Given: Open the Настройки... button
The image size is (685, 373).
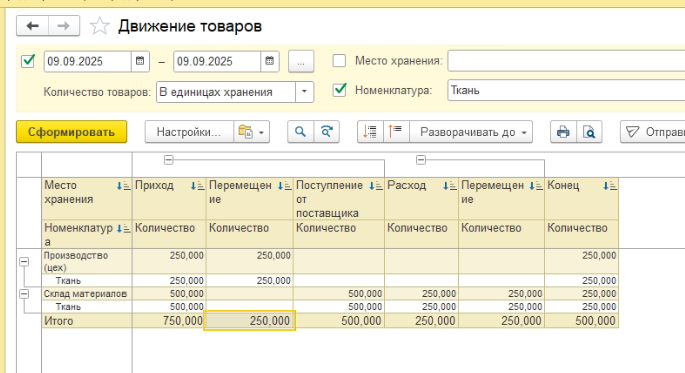Looking at the screenshot, I should click(x=189, y=132).
